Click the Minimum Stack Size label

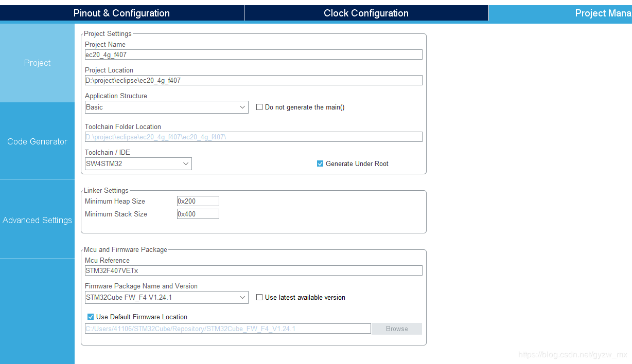[116, 214]
